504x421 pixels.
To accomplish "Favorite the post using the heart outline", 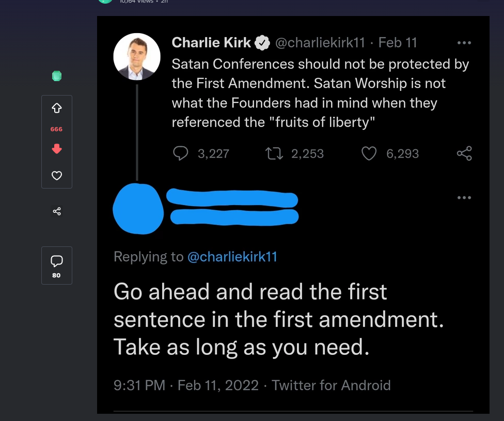I will [x=57, y=176].
